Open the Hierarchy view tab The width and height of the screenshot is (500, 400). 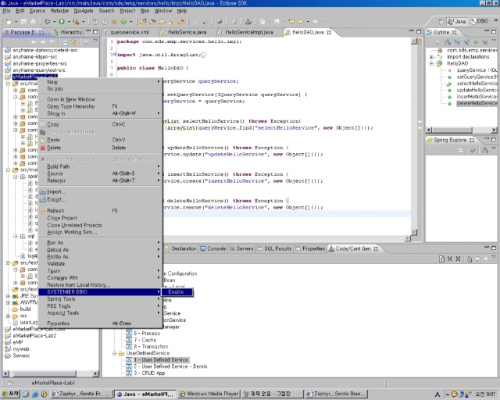coord(68,32)
